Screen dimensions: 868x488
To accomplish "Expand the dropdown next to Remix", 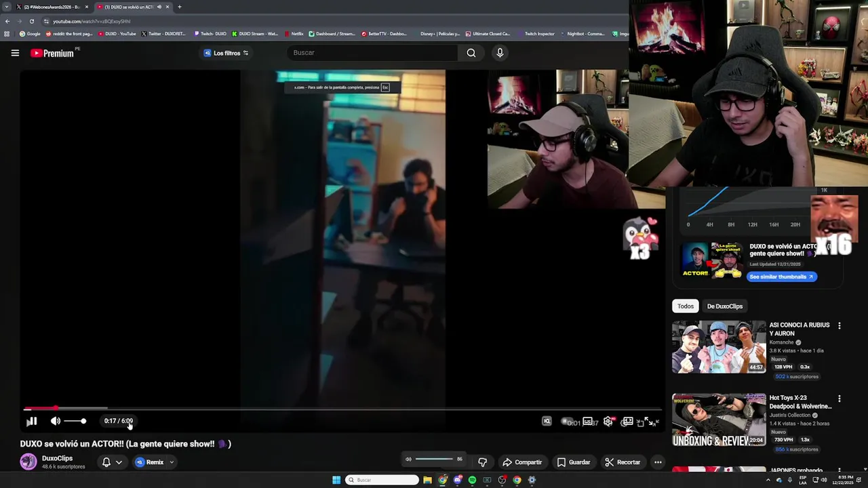I will tap(172, 462).
